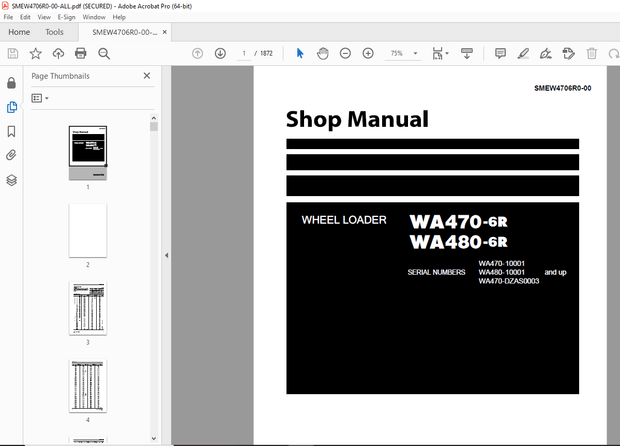Close the SMEW4706R0-00 document tab
This screenshot has width=620, height=446.
click(164, 32)
